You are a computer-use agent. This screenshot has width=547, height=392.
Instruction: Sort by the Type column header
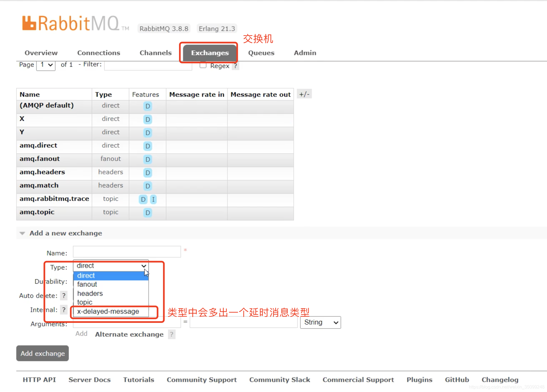point(103,95)
